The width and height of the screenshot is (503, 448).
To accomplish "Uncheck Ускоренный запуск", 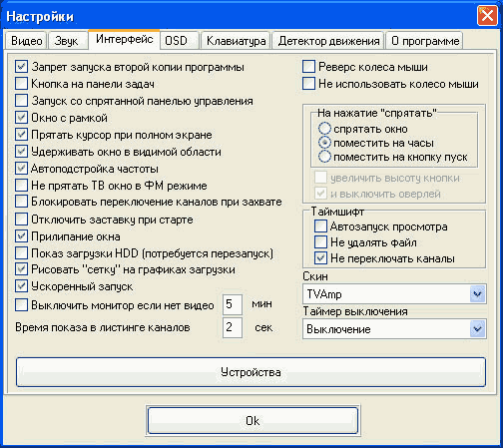I will pyautogui.click(x=21, y=286).
